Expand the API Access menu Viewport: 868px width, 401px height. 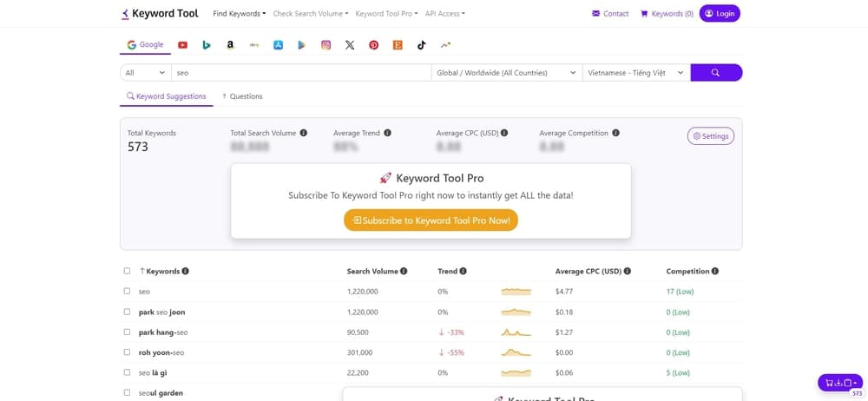click(x=445, y=13)
